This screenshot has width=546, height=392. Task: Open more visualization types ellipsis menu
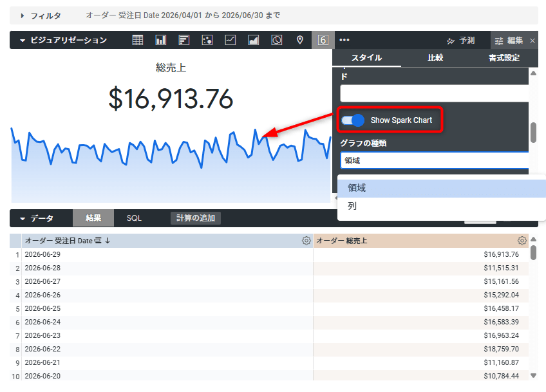[x=344, y=40]
